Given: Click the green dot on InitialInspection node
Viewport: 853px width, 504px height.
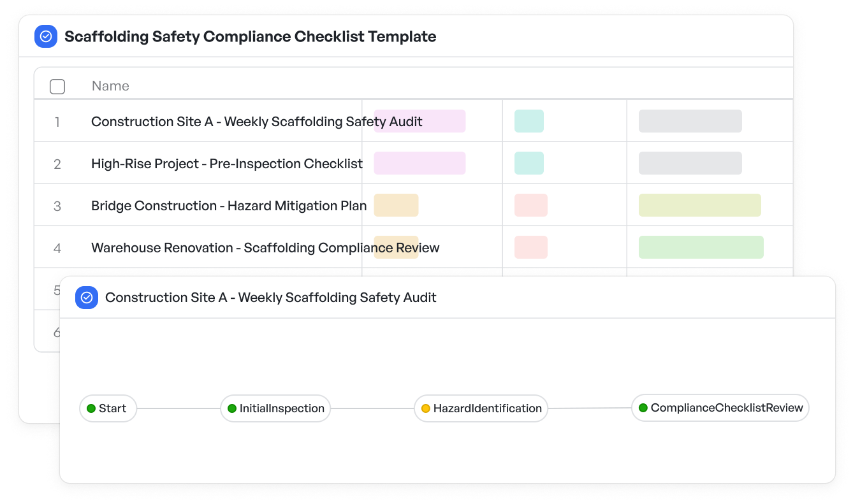Looking at the screenshot, I should [232, 408].
